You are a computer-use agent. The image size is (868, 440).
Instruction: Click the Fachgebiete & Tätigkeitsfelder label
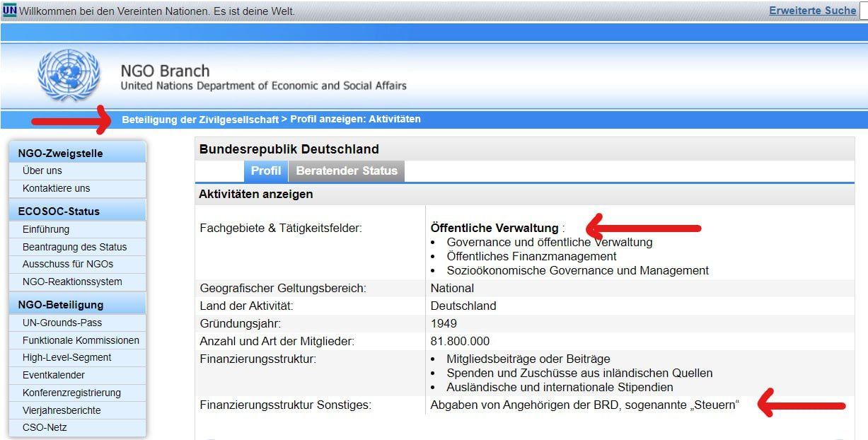pos(281,228)
